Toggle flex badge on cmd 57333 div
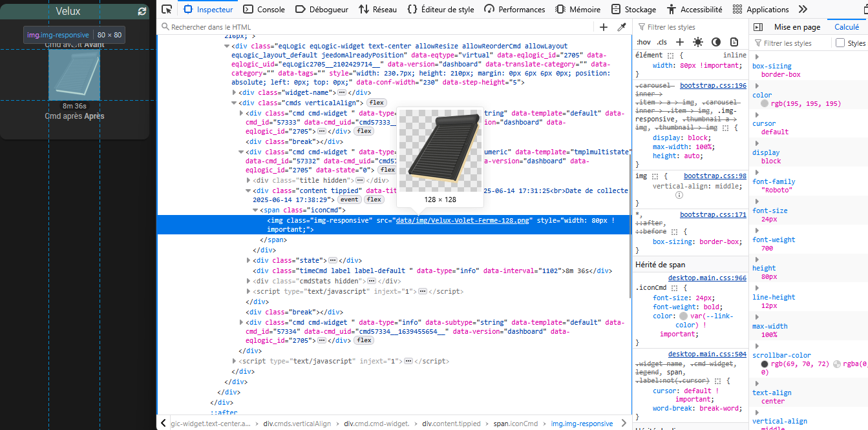Viewport: 868px width, 430px height. [364, 131]
